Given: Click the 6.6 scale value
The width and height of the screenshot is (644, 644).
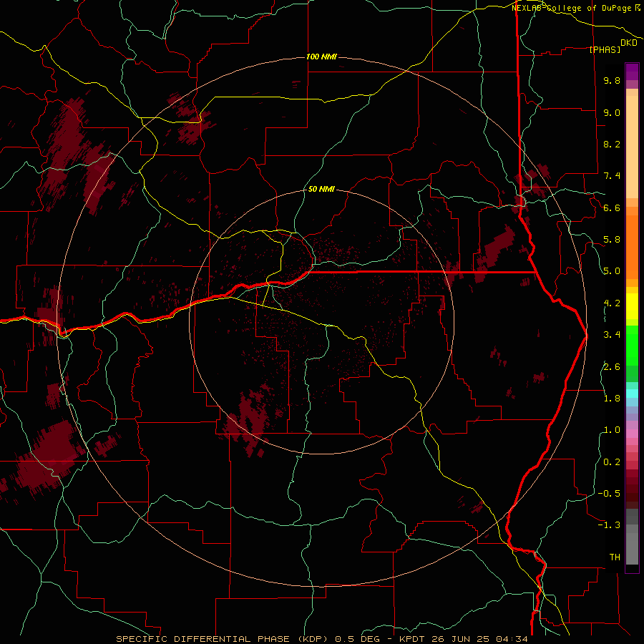Looking at the screenshot, I should (612, 208).
